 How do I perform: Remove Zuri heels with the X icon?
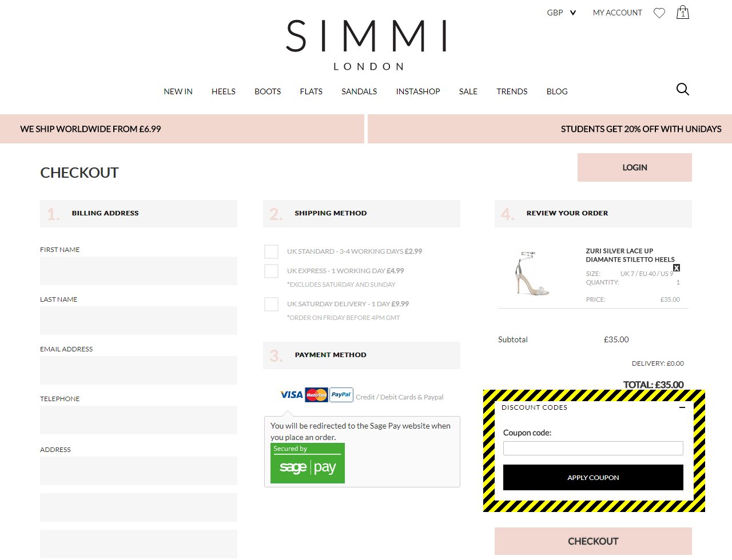coord(677,268)
